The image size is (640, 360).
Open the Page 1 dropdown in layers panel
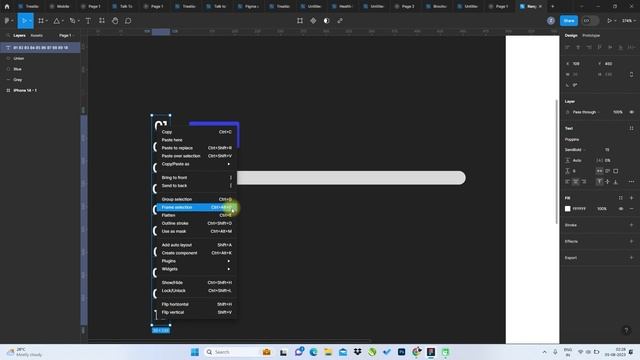[66, 36]
